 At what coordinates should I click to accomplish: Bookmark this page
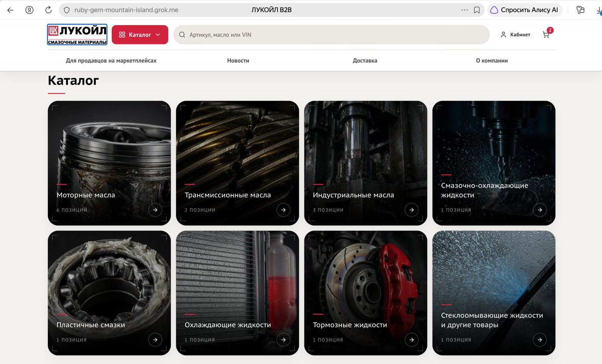pyautogui.click(x=477, y=10)
